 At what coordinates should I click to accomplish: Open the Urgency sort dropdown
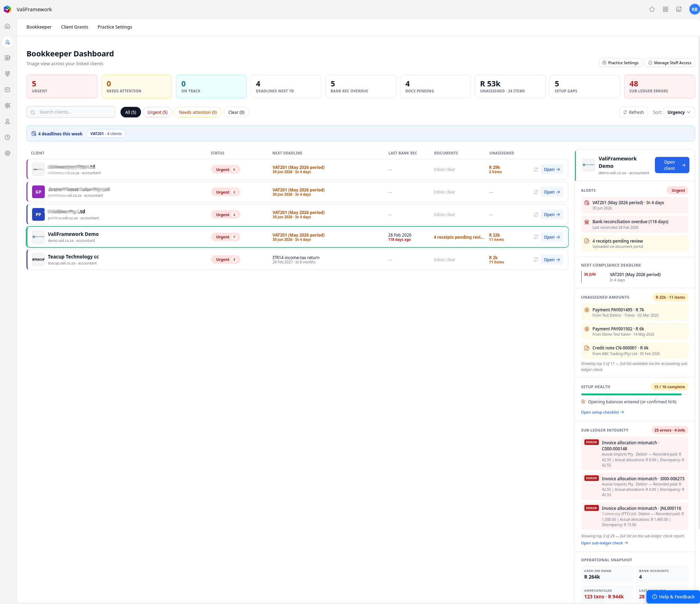pyautogui.click(x=679, y=112)
